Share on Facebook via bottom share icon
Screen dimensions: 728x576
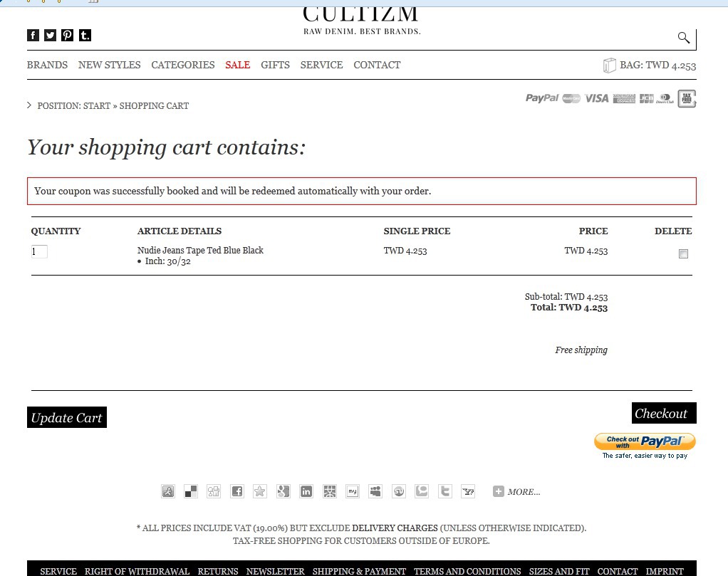pyautogui.click(x=237, y=491)
